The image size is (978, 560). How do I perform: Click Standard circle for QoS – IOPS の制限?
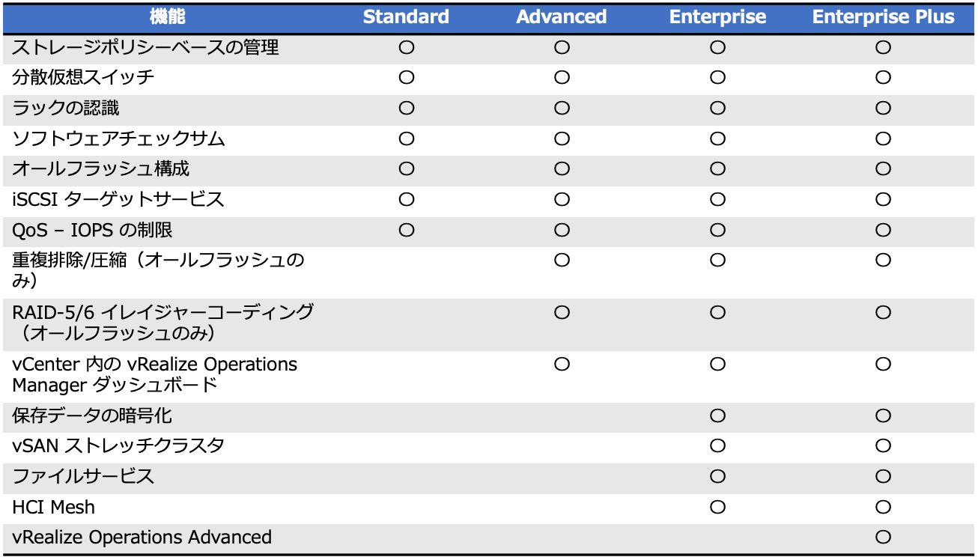[x=406, y=230]
